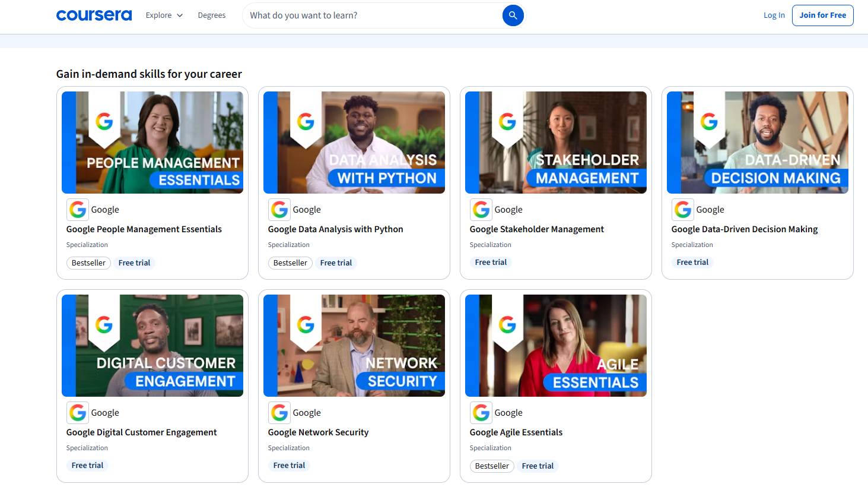Open the Data-Driven Decision Making thumbnail

tap(758, 143)
